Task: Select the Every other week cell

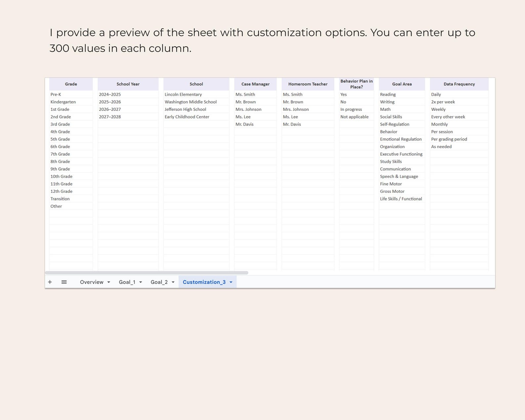Action: [459, 117]
